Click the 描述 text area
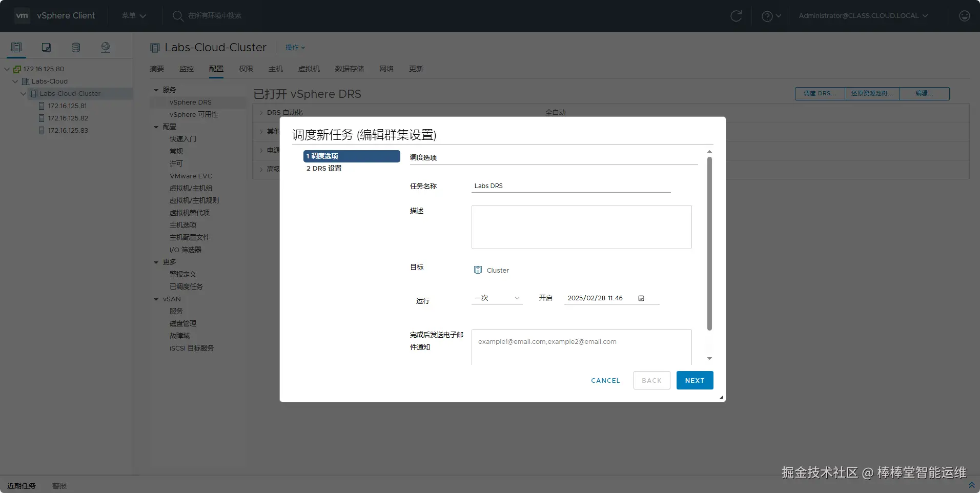 (x=581, y=227)
